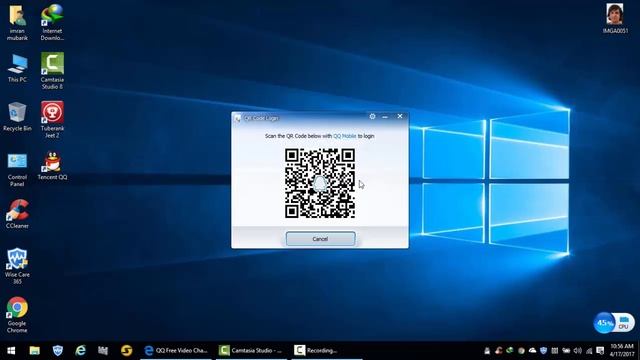Open the yellow swirl taskbar app
This screenshot has height=360, width=640.
pos(127,351)
